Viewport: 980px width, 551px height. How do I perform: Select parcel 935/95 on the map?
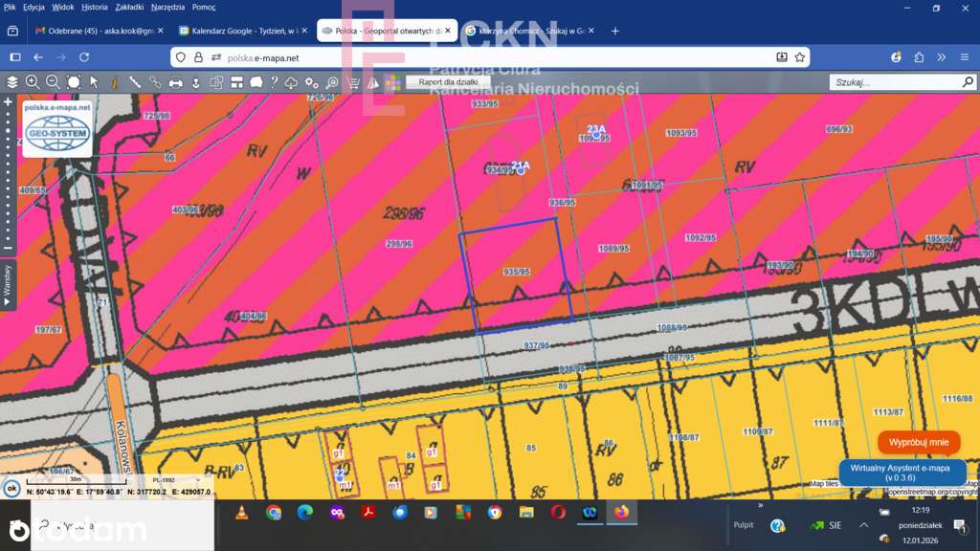click(x=516, y=272)
